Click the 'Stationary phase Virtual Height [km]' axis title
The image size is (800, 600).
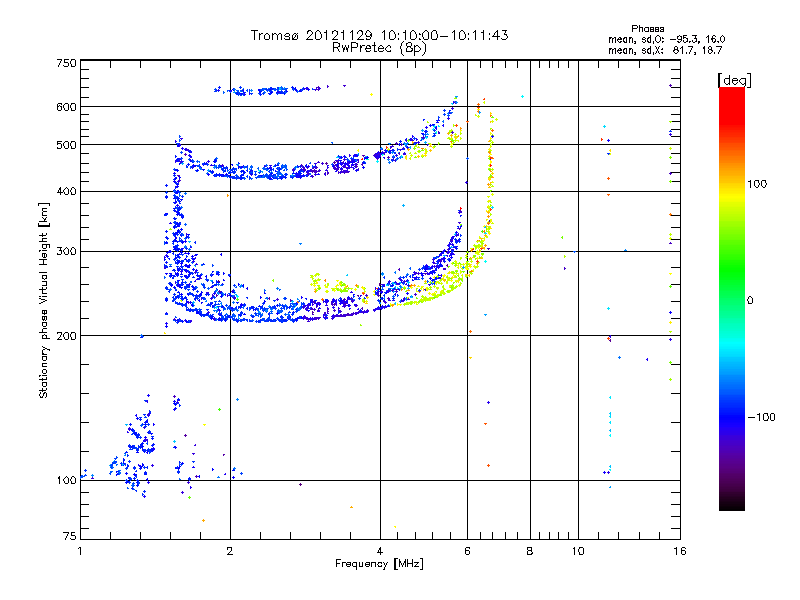[43, 300]
